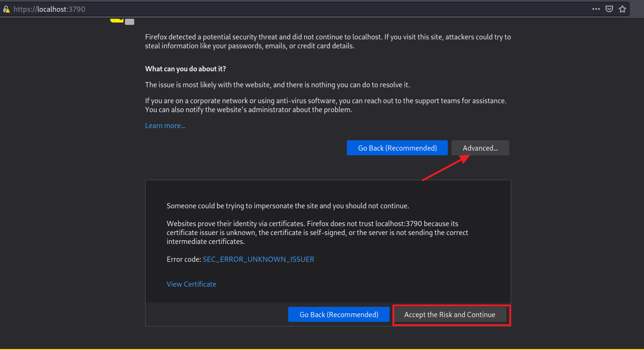The height and width of the screenshot is (350, 644).
Task: Open the SEC_ERROR_UNKNOWN_ISSUER error code link
Action: 259,259
